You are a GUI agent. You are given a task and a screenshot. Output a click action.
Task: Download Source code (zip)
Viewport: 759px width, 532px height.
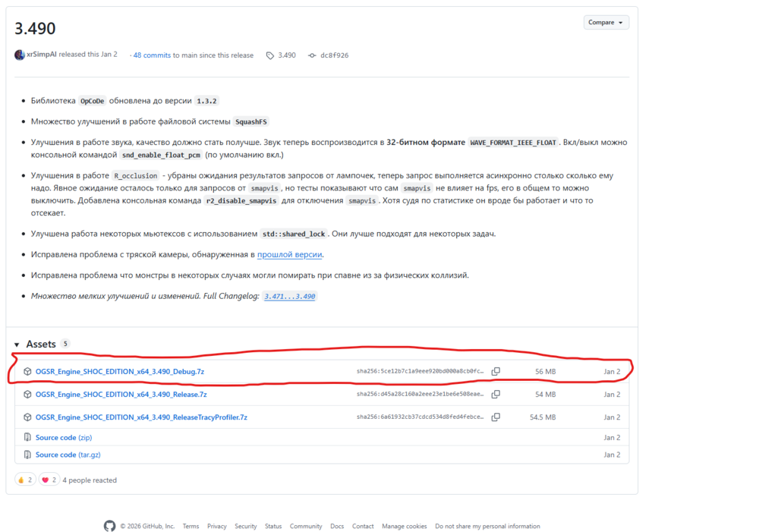tap(64, 438)
